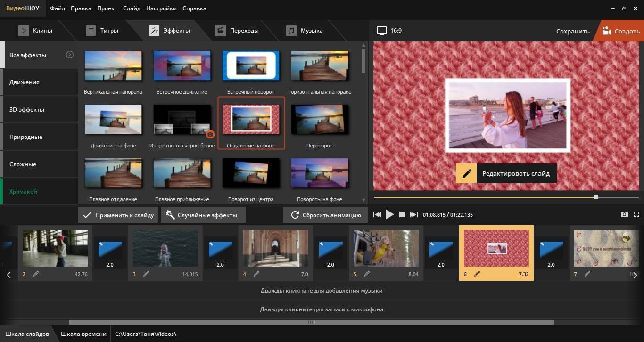Open the Проект menu
The image size is (644, 342).
pos(107,8)
